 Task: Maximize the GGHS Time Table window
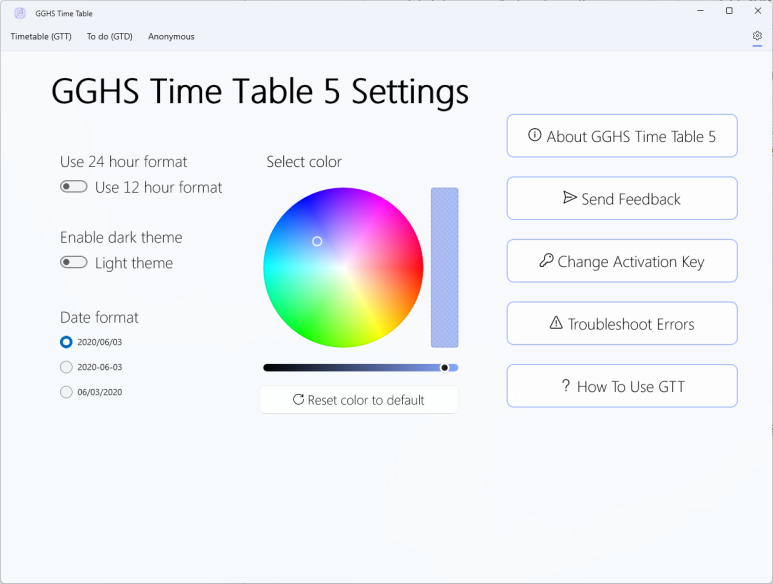click(729, 11)
